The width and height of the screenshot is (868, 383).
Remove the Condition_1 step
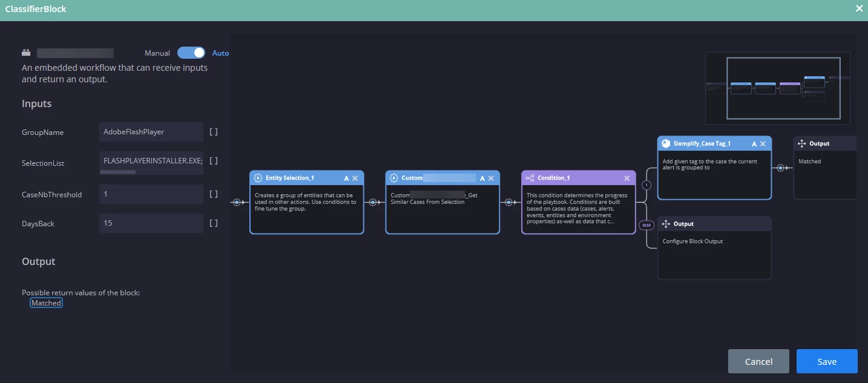pos(626,178)
